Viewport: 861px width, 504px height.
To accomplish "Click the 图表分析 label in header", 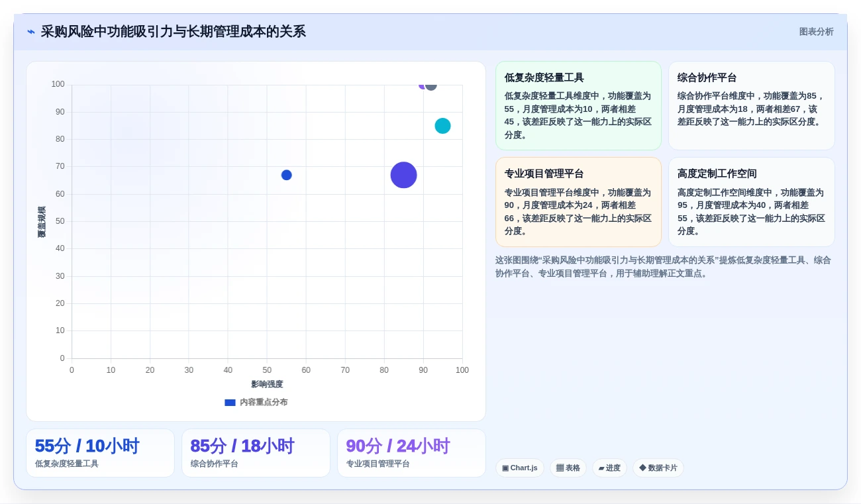I will 816,32.
